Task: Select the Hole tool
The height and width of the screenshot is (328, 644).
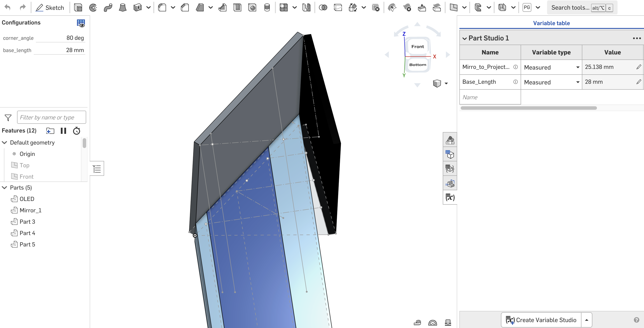Action: (x=252, y=8)
